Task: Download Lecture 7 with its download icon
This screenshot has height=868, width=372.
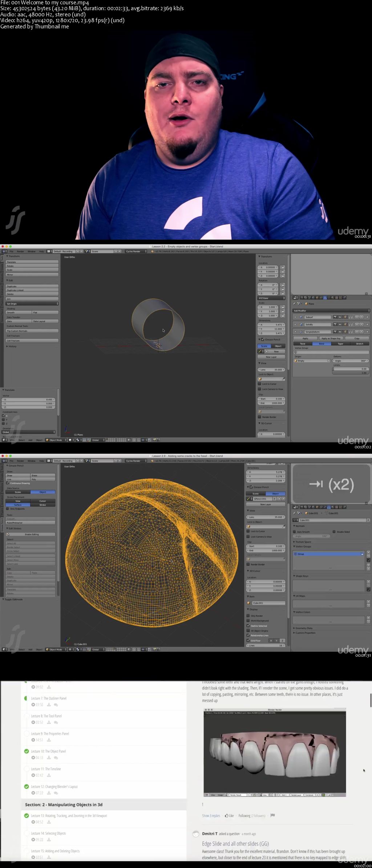Action: coord(49,704)
